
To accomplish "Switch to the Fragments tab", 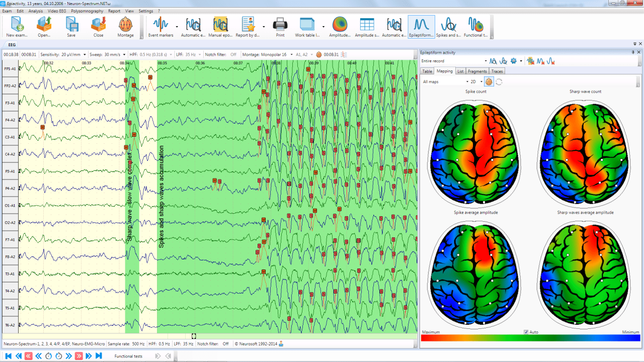I will (x=477, y=71).
